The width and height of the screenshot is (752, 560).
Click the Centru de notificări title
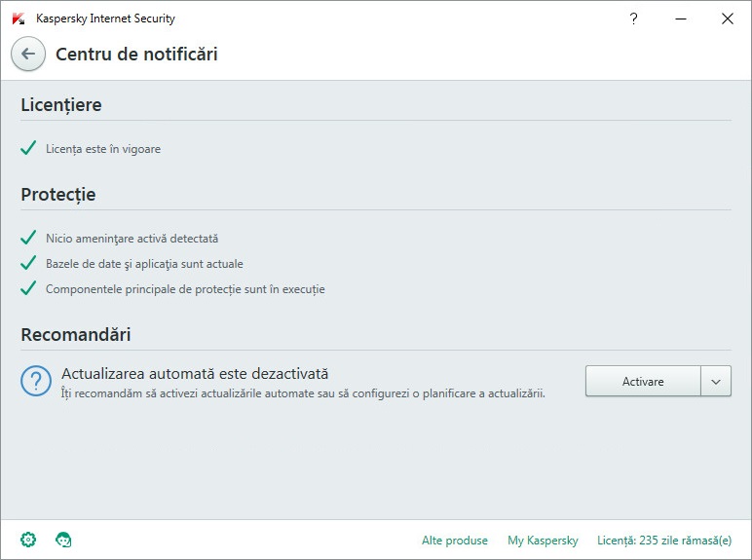tap(136, 54)
